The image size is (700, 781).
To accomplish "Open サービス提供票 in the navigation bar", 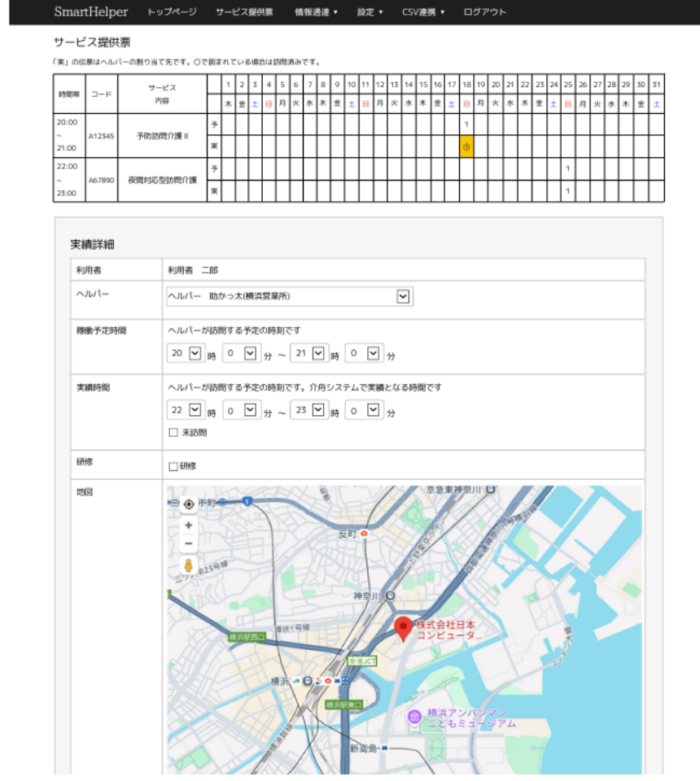I will (244, 12).
